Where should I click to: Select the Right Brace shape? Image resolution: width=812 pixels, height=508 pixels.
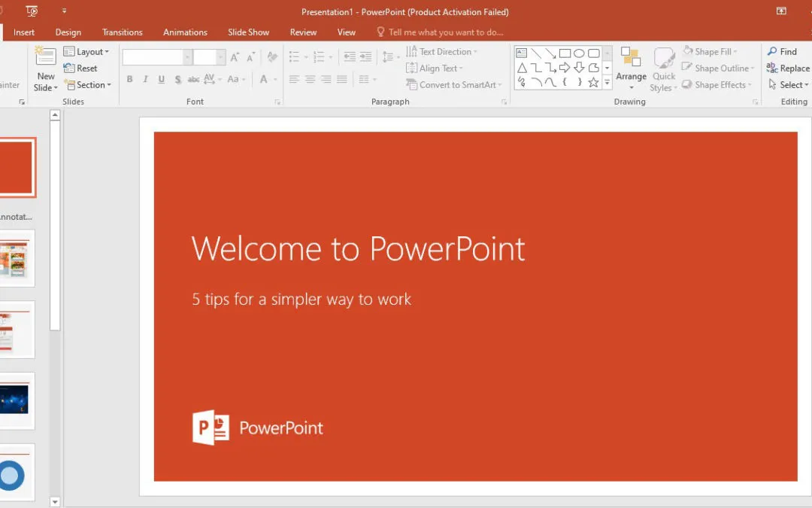coord(579,82)
